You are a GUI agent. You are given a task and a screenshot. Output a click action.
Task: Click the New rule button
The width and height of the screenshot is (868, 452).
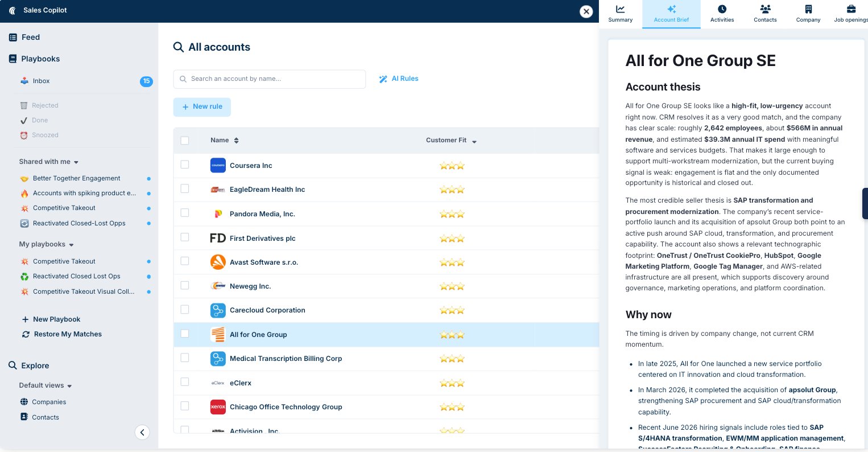point(202,107)
